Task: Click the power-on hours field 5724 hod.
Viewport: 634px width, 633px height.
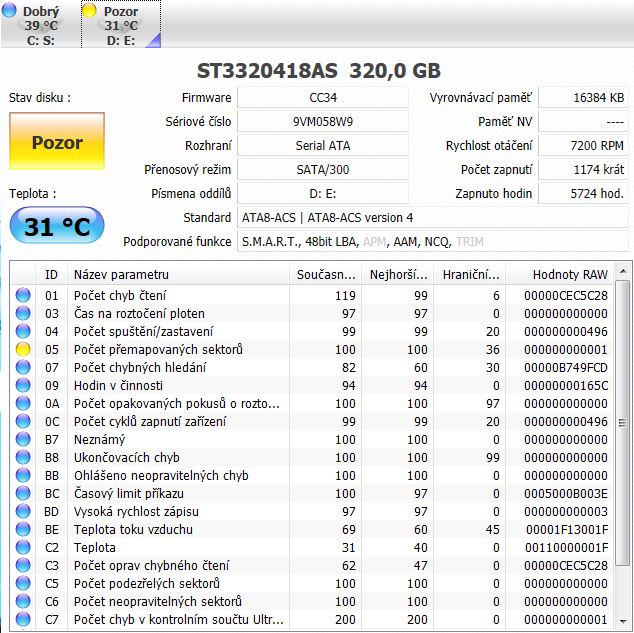Action: (583, 193)
